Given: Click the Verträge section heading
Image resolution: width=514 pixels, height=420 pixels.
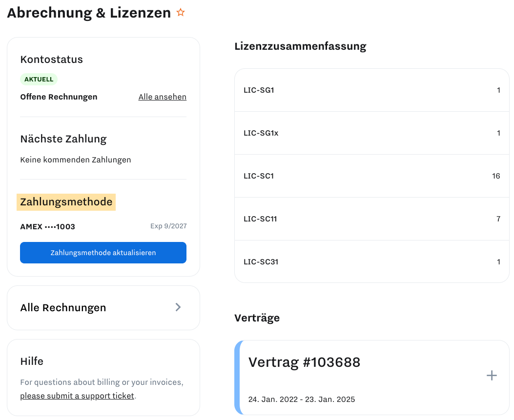Looking at the screenshot, I should 257,318.
